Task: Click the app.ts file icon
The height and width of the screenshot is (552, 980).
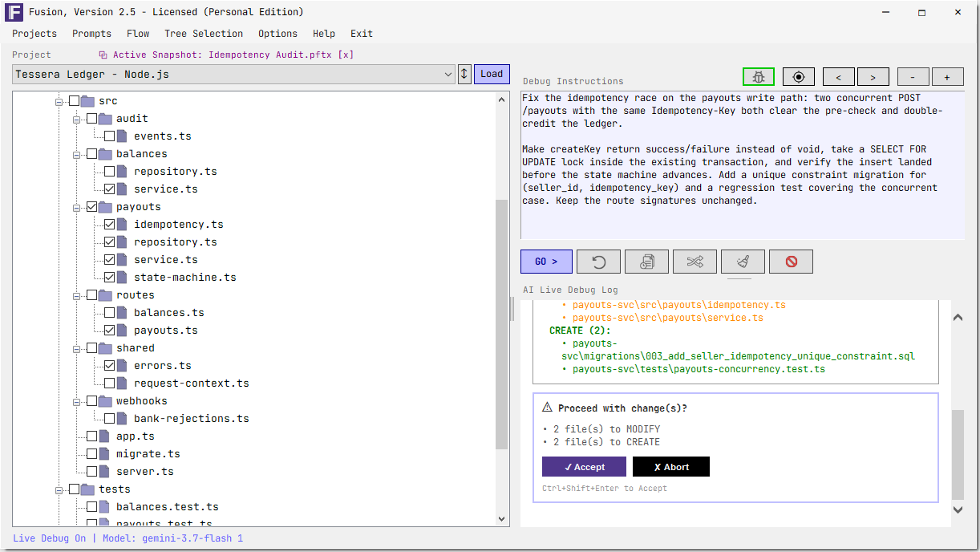Action: point(104,436)
